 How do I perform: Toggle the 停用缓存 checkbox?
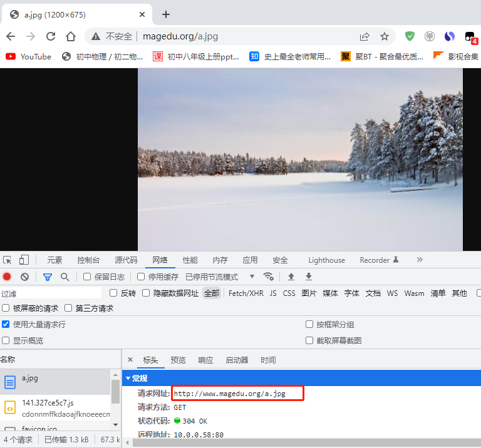pos(141,277)
